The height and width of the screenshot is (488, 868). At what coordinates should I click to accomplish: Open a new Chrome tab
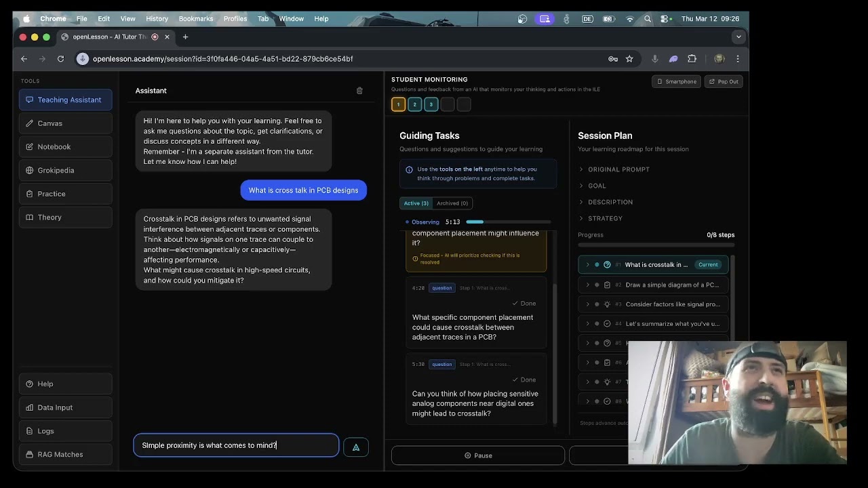[x=185, y=37]
